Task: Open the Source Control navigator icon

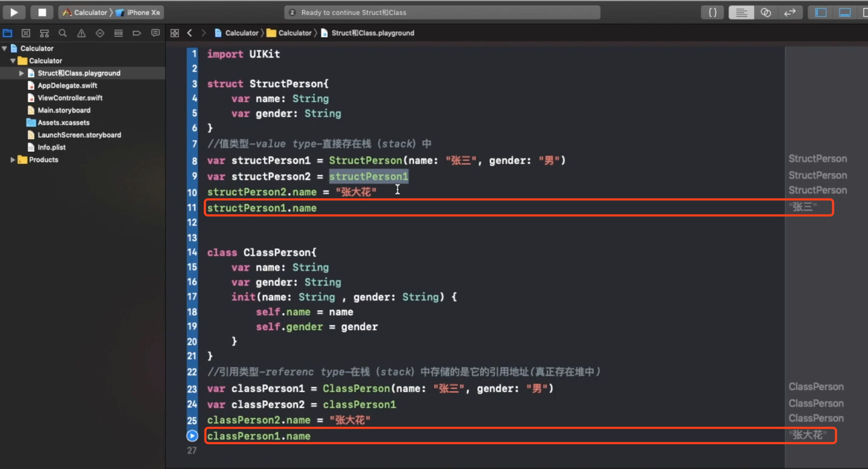Action: [26, 33]
